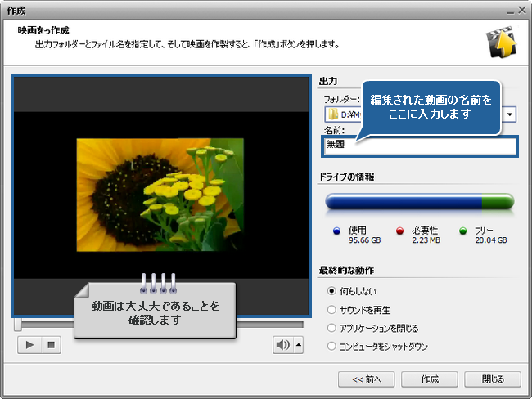Click the 映画をっ作成 title text

pyautogui.click(x=43, y=30)
